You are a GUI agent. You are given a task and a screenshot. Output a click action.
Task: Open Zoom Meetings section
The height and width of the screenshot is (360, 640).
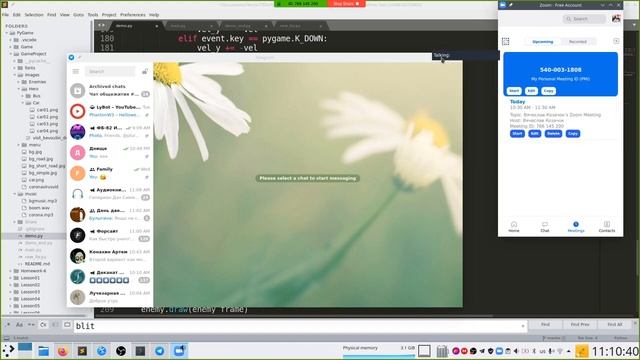(x=576, y=227)
